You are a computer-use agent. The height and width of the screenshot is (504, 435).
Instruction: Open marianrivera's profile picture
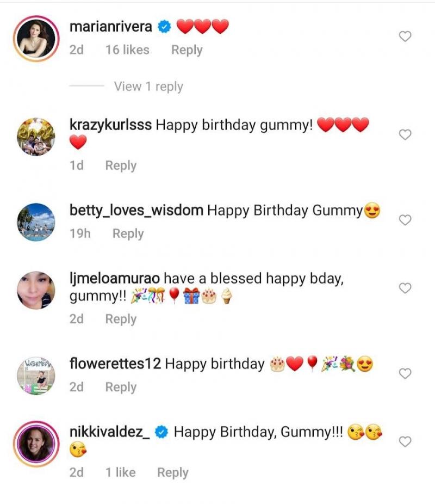(36, 38)
